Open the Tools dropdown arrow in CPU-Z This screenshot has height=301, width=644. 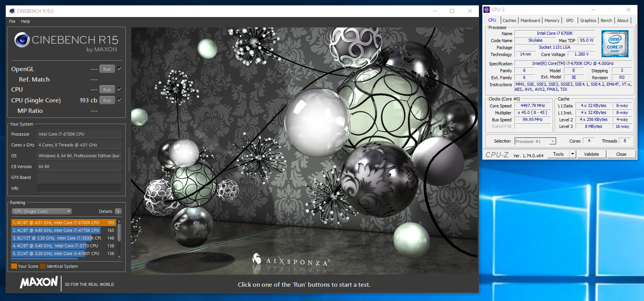(x=573, y=154)
